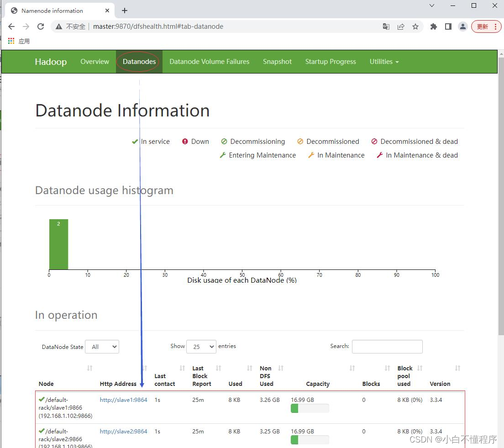Open the user profile icon
Screen dimensions: 504x448
463,26
